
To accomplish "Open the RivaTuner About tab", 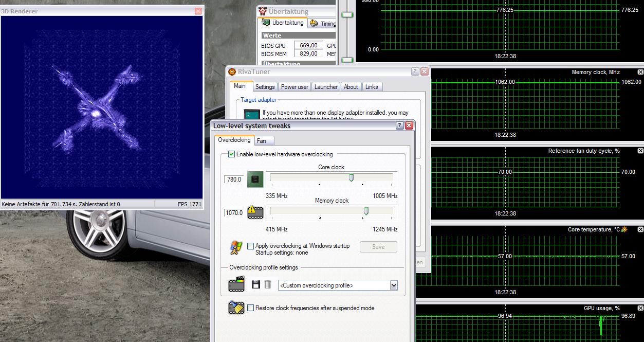I will [x=351, y=87].
